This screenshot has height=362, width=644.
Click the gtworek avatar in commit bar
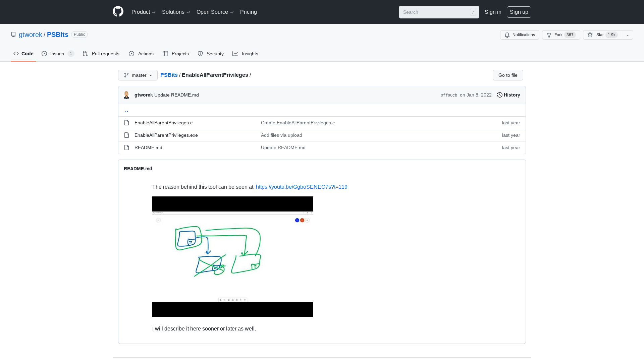pyautogui.click(x=126, y=95)
